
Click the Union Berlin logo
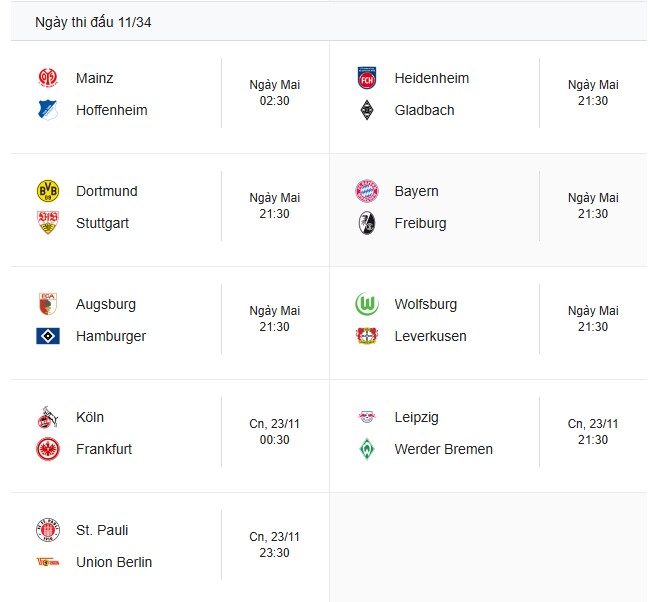47,562
